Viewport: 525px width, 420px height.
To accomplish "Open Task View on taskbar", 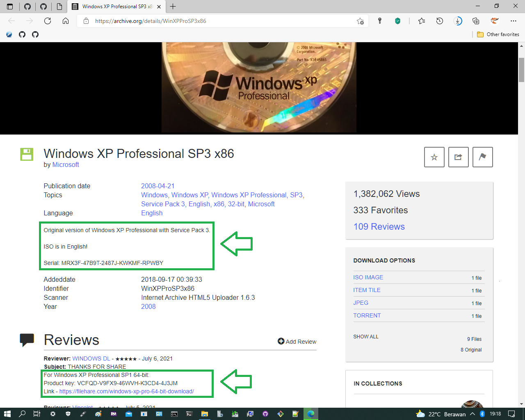I will 37,414.
